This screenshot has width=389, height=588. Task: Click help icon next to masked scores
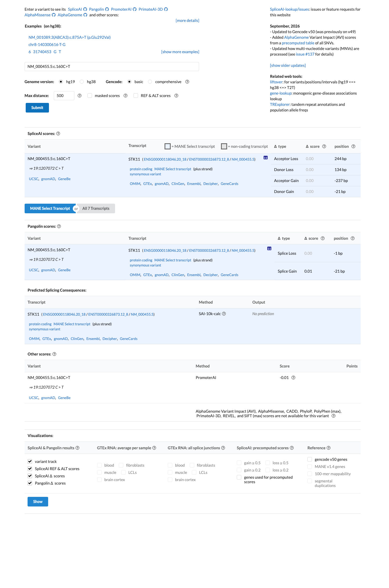125,96
